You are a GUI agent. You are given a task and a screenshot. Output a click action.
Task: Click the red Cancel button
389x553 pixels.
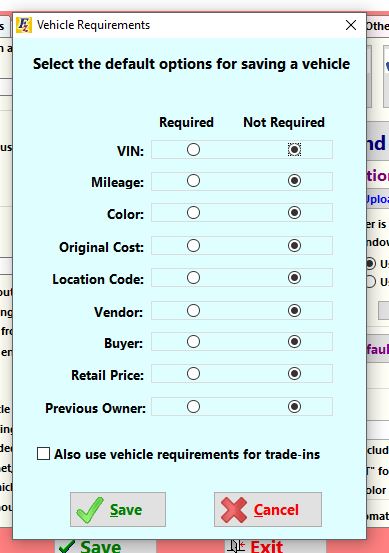click(x=268, y=510)
